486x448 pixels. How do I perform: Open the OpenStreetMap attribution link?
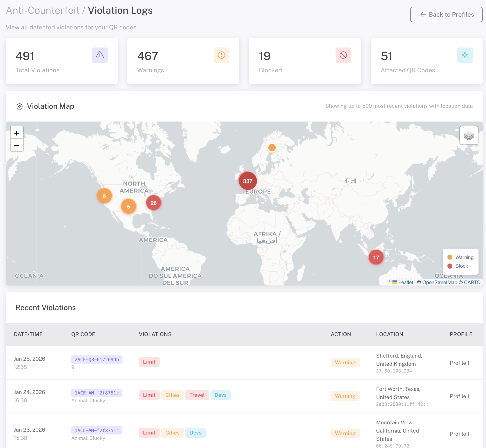(x=439, y=282)
